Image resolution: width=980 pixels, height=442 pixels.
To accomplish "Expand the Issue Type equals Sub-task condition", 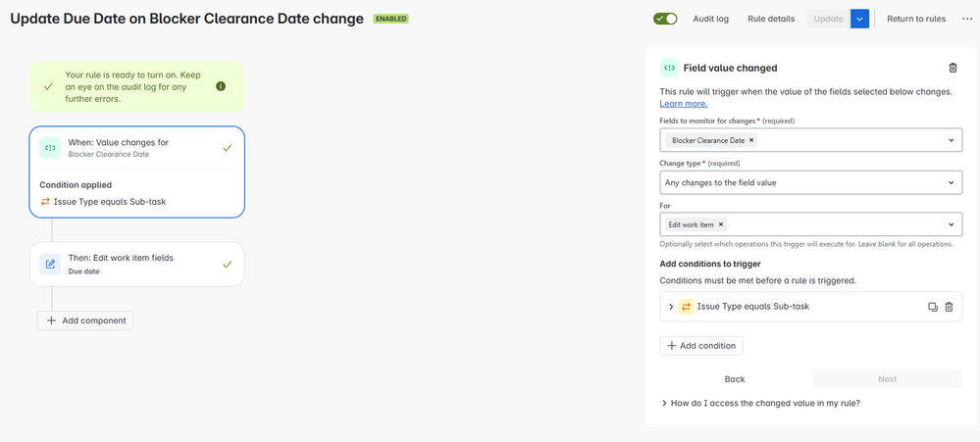I will 671,307.
